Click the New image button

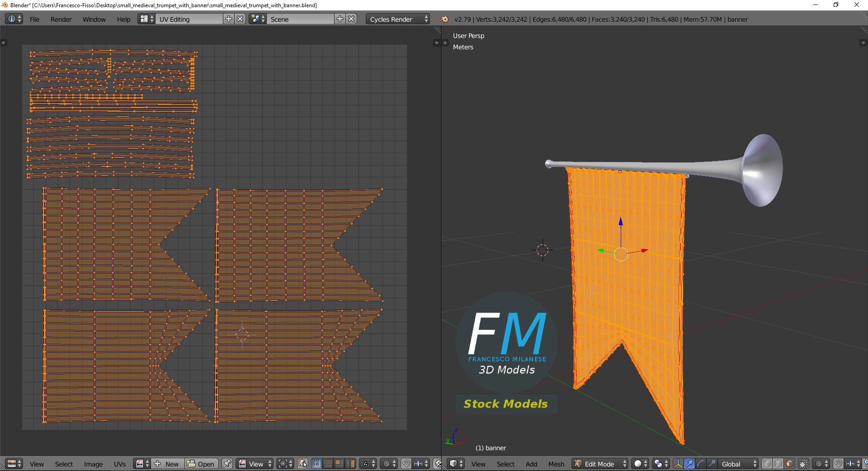167,464
